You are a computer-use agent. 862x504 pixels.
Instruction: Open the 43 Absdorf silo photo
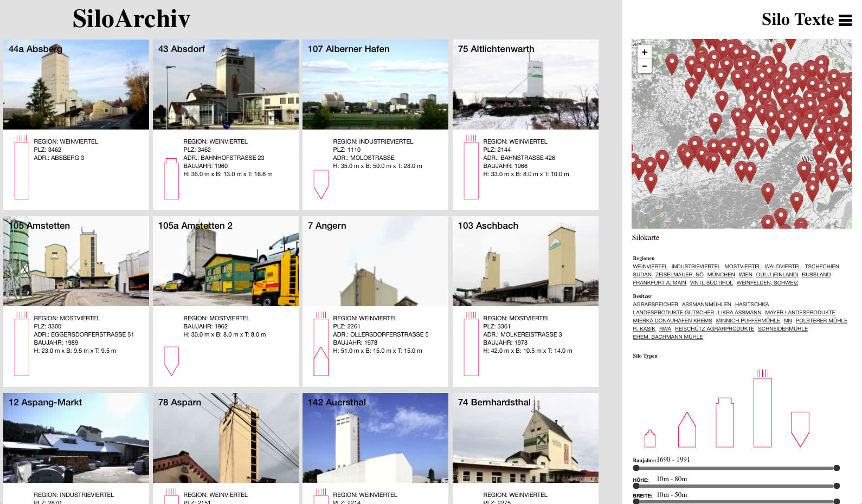point(226,85)
